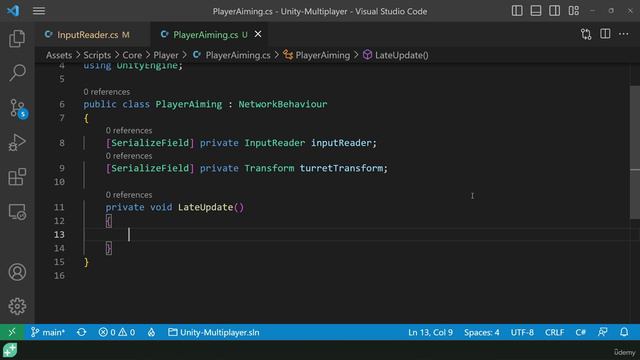Viewport: 640px width, 360px height.
Task: Click the feedback icon in status bar
Action: [603, 332]
